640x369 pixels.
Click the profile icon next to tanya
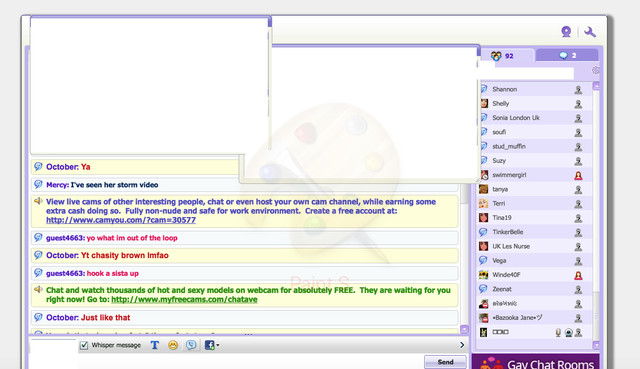pyautogui.click(x=578, y=190)
